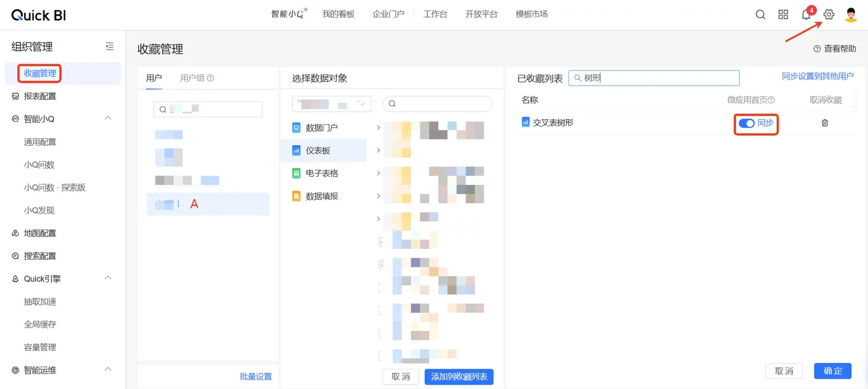The width and height of the screenshot is (868, 389).
Task: Collapse the 智能小Q sidebar group chevron
Action: [108, 118]
